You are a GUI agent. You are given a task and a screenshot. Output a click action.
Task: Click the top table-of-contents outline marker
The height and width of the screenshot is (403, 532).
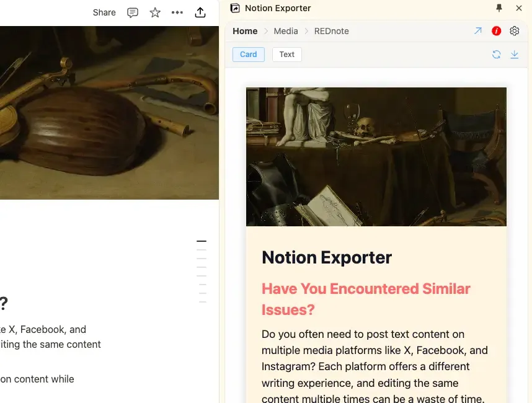tap(202, 241)
